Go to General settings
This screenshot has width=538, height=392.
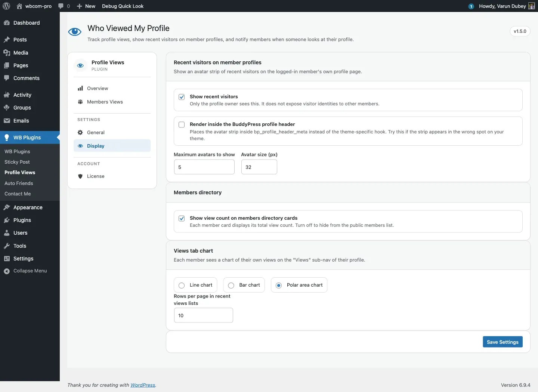(112, 132)
